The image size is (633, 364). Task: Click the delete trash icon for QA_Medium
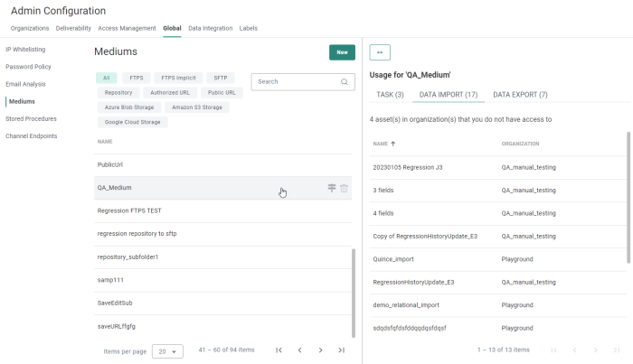pos(344,188)
